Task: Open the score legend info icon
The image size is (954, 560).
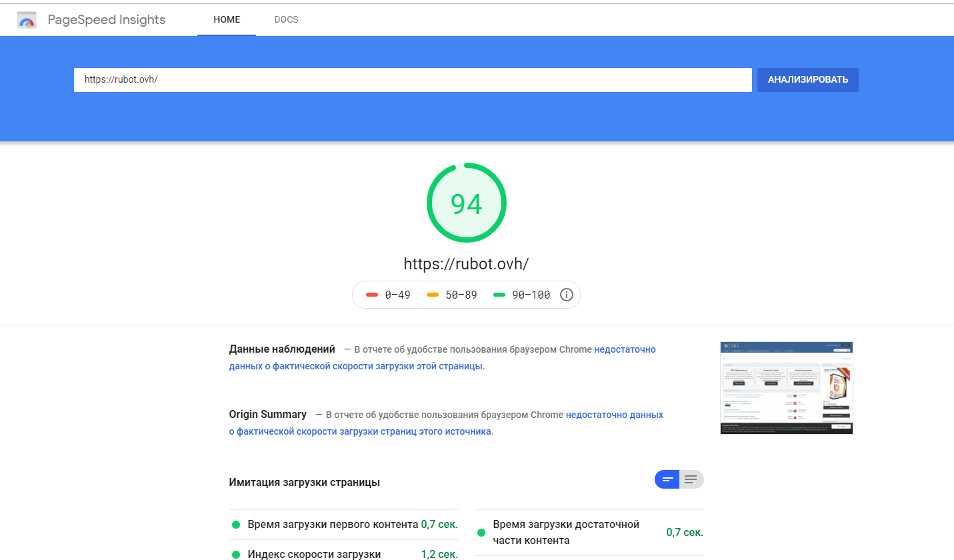Action: (567, 295)
